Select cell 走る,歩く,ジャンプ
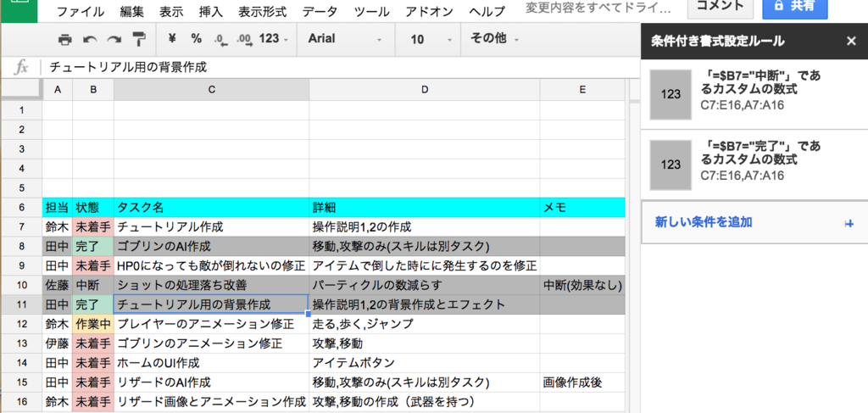 coord(425,324)
